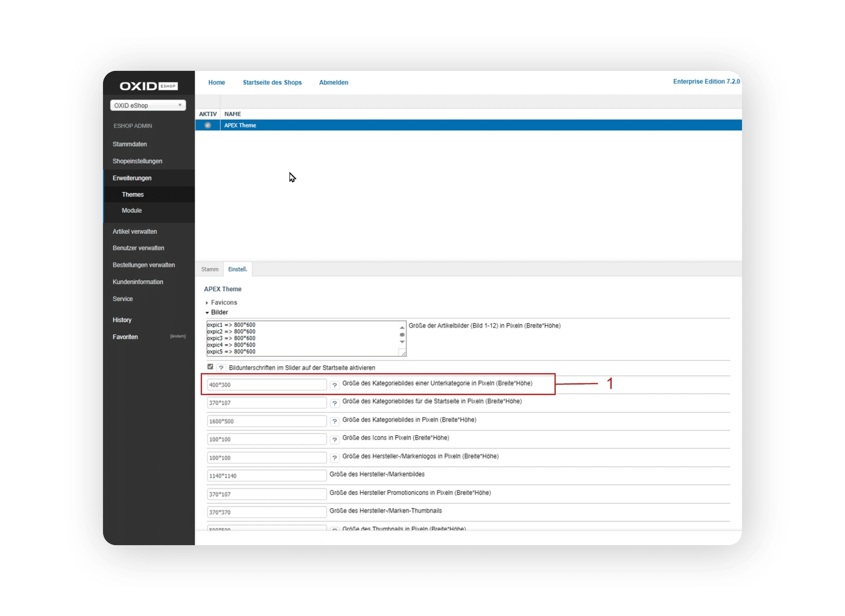Open help icon for subcategory image size
This screenshot has width=845, height=616.
point(335,385)
